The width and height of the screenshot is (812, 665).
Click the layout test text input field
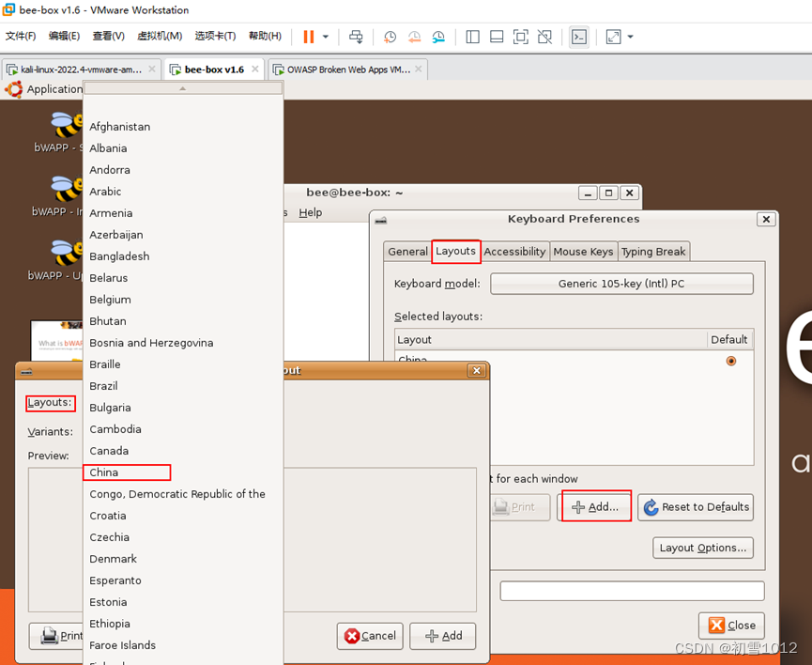(632, 591)
